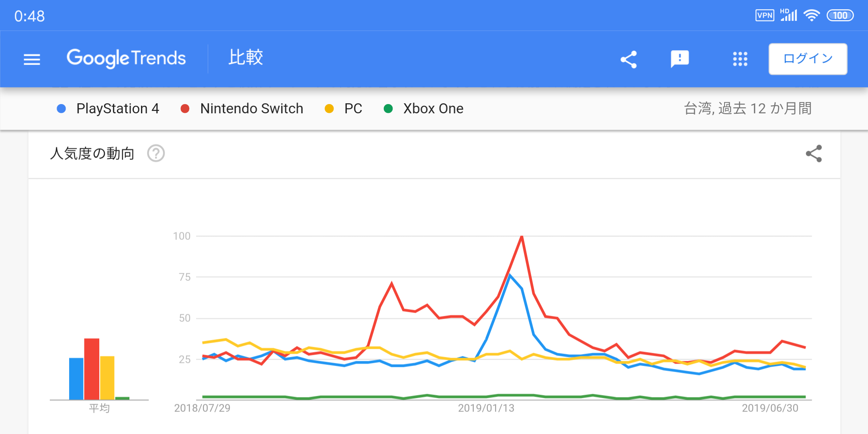This screenshot has height=434, width=868.
Task: Tap the Wi-Fi status bar icon
Action: click(x=811, y=16)
